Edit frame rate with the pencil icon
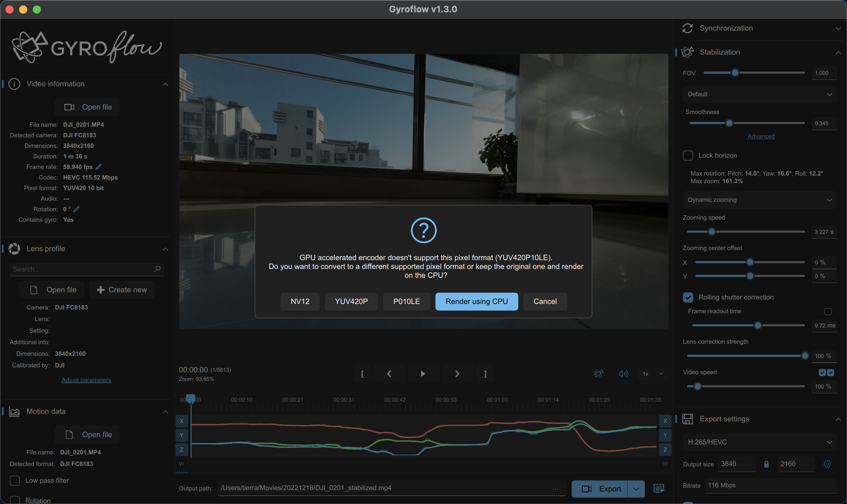 (x=98, y=167)
